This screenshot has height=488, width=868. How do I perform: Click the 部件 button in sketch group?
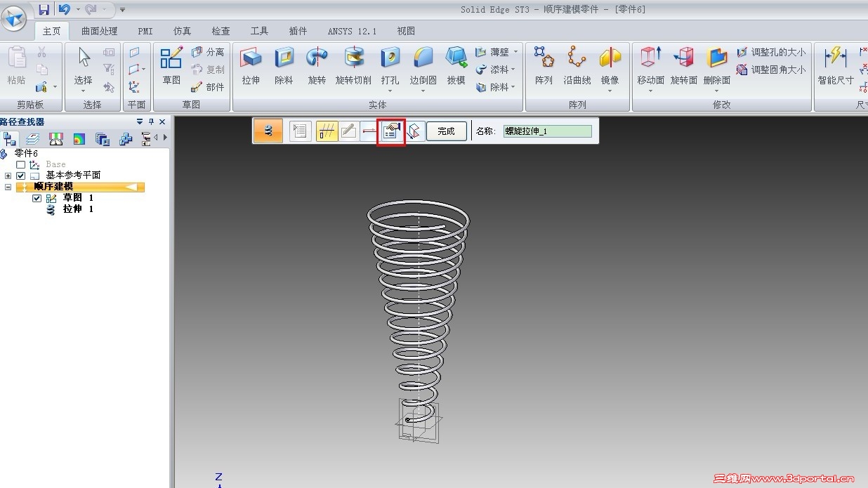point(207,87)
